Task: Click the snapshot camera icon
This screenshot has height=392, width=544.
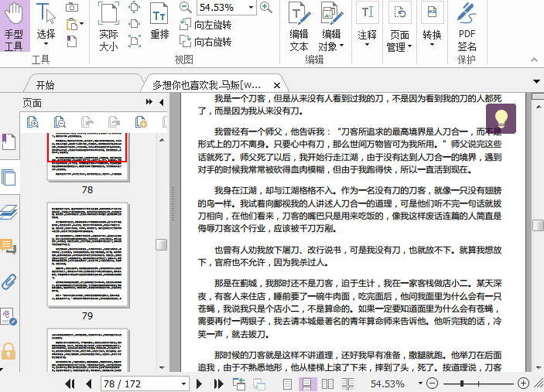Action: click(x=72, y=7)
